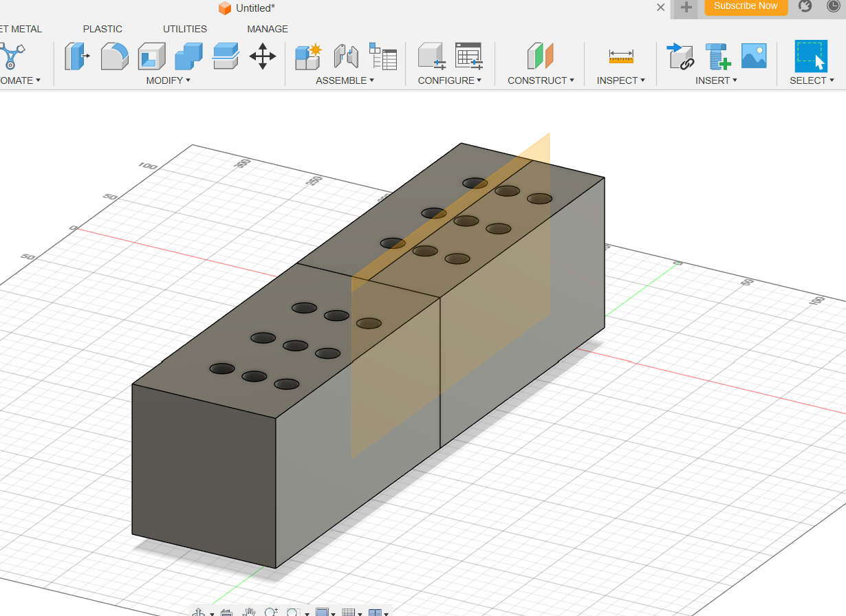Click the Viewports layout icon

(x=375, y=612)
